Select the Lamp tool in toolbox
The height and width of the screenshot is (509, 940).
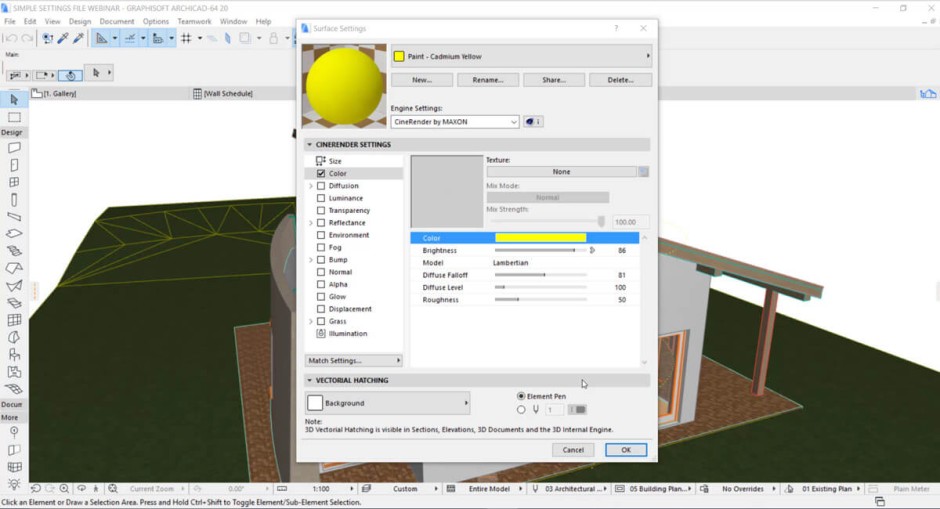pos(14,483)
